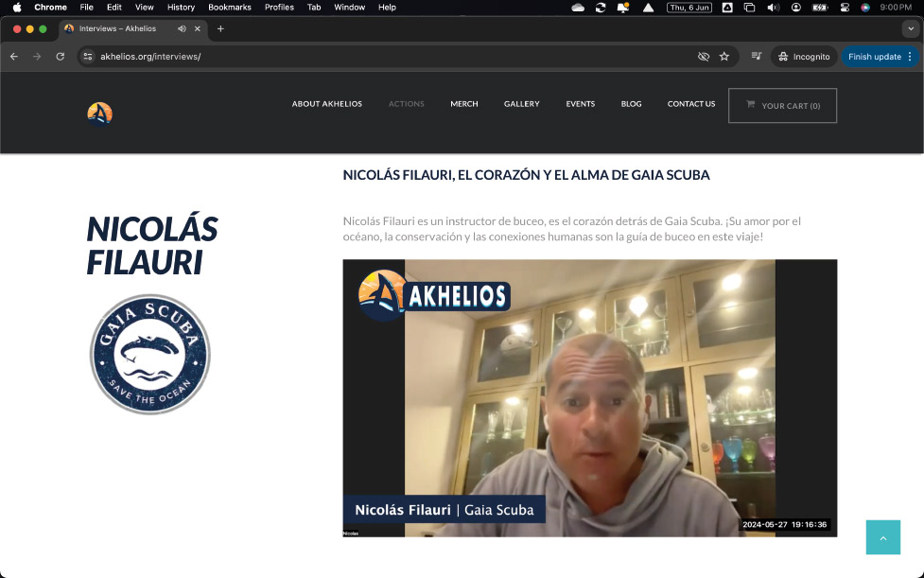This screenshot has height=578, width=924.
Task: Click the Siri icon in menu bar
Action: click(865, 8)
